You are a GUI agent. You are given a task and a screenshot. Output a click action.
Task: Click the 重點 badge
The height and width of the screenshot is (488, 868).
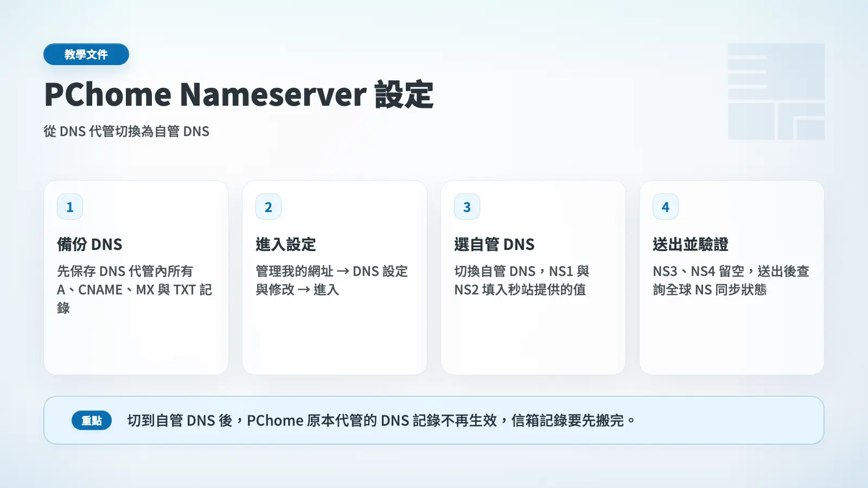pos(92,420)
